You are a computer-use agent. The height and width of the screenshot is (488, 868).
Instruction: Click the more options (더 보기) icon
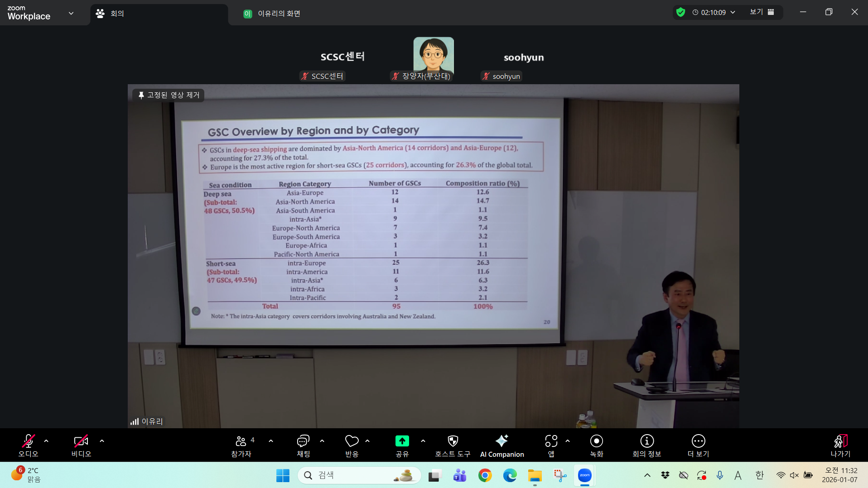click(x=698, y=441)
